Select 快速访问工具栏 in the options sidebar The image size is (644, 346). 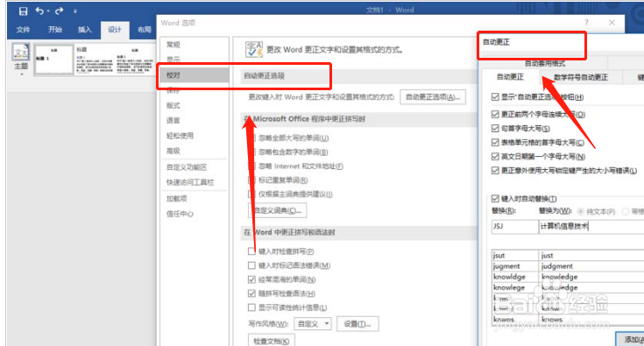pyautogui.click(x=190, y=182)
